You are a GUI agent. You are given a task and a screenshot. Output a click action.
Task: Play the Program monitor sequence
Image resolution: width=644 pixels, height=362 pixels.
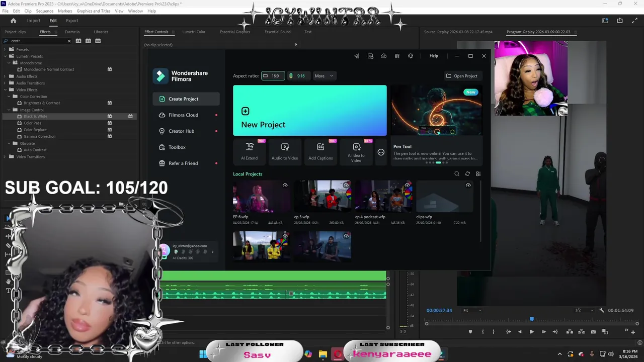pyautogui.click(x=532, y=332)
